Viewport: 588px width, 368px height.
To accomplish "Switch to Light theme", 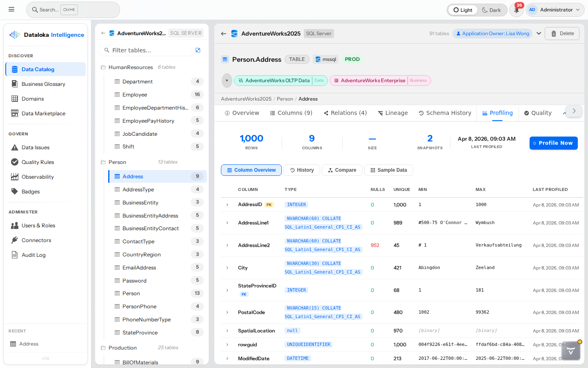I will 463,10.
